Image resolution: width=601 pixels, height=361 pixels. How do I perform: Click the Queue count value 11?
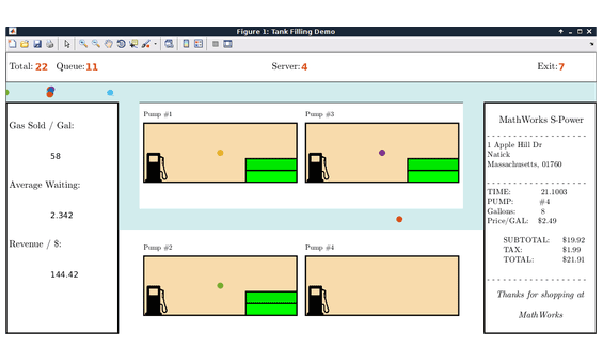point(92,67)
